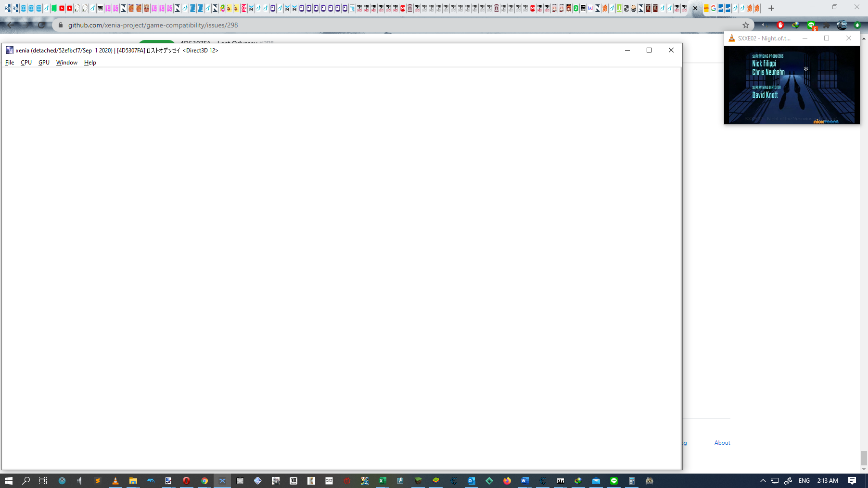Open the File menu in xenia

(10, 63)
